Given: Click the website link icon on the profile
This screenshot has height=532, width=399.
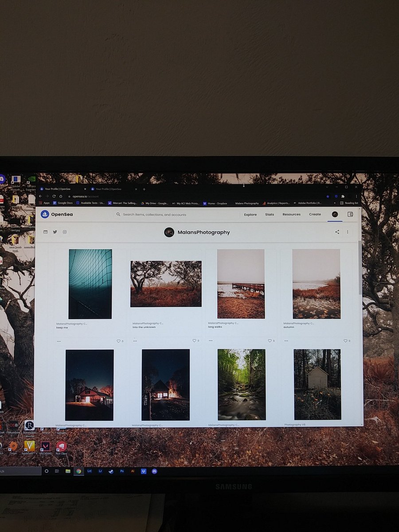Looking at the screenshot, I should 45,232.
